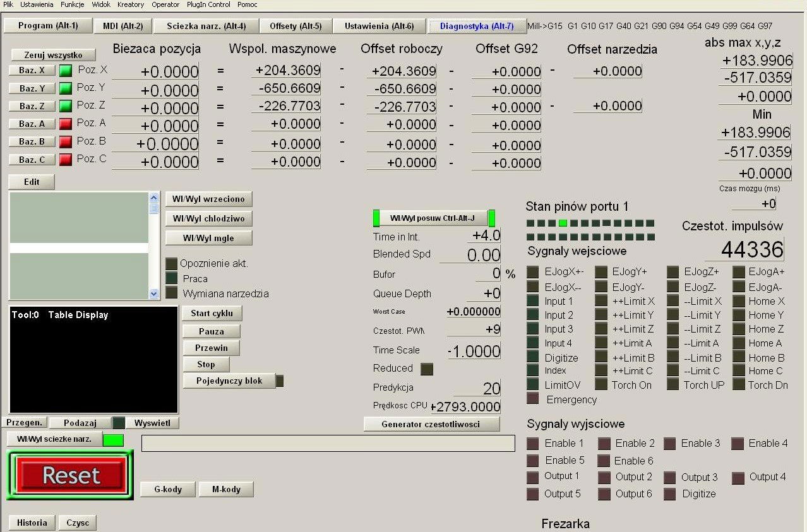Image resolution: width=807 pixels, height=532 pixels.
Task: Click the Reduced indicator LED
Action: pos(427,369)
